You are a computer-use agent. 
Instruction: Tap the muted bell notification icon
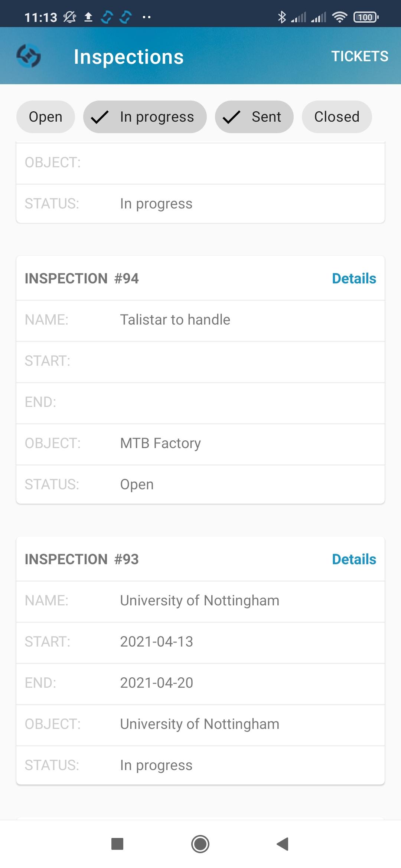point(69,17)
